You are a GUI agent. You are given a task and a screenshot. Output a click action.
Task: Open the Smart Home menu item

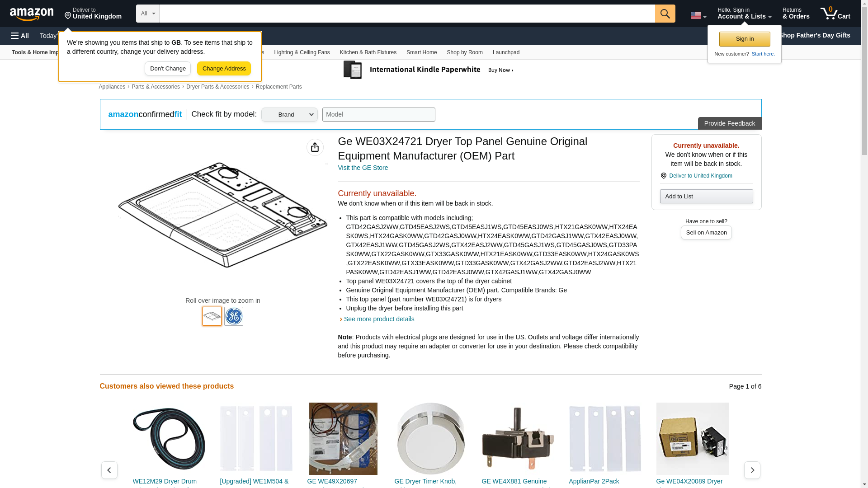(421, 52)
